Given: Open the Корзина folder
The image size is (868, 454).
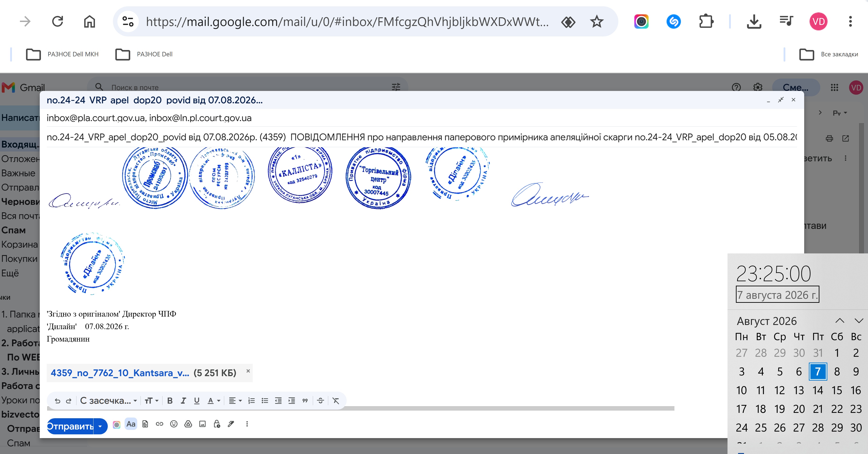Looking at the screenshot, I should 20,244.
